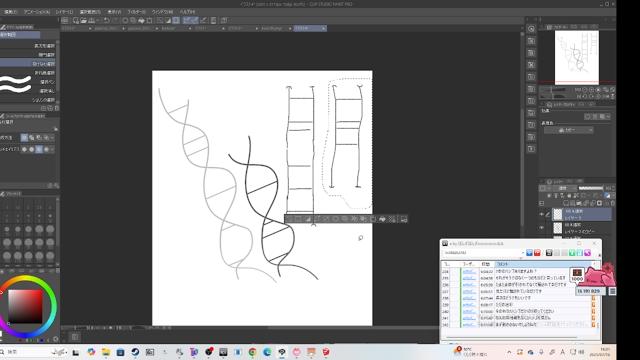
Task: Switch to the highlighted last canvas tab
Action: click(310, 28)
